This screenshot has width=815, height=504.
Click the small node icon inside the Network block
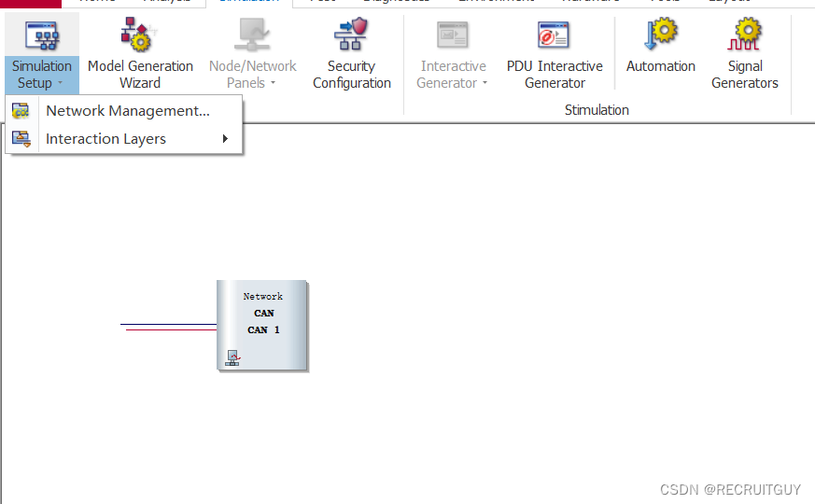tap(232, 358)
